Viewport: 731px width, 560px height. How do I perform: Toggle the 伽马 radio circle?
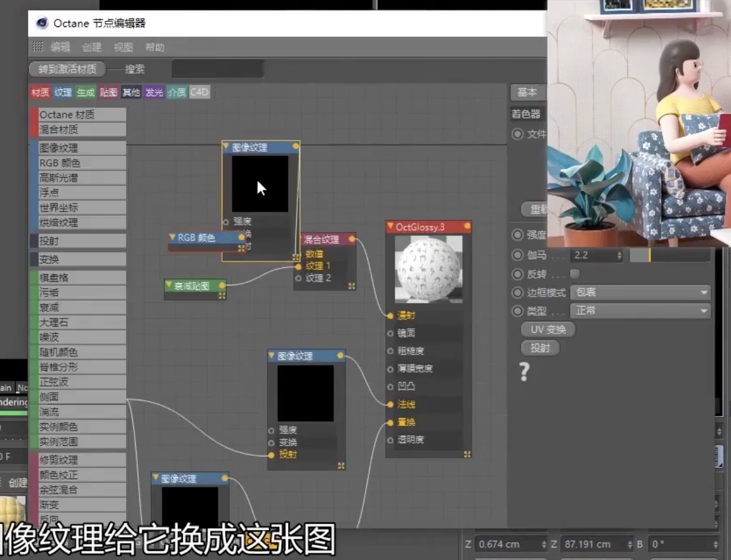[x=518, y=255]
